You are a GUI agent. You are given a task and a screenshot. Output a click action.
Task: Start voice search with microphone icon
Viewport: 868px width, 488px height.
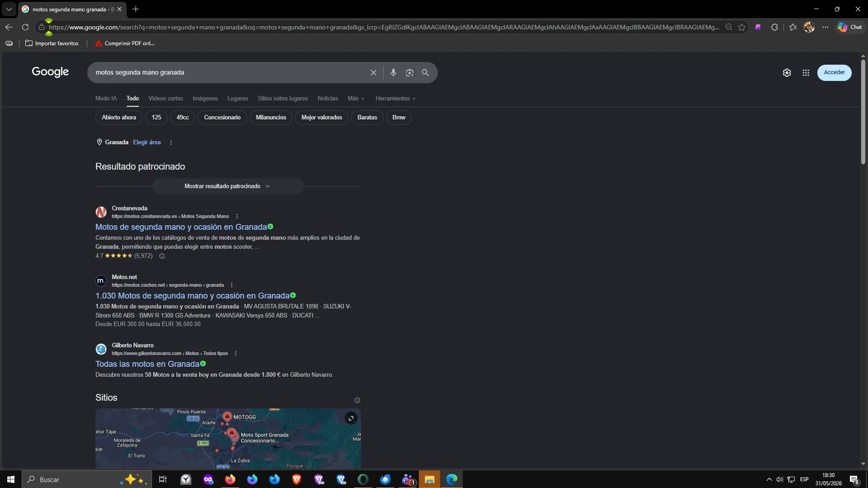click(x=394, y=73)
